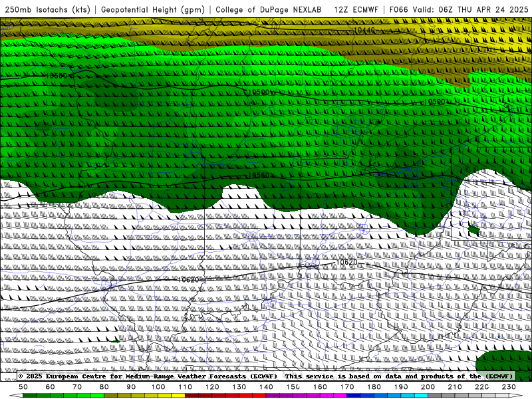Select the easternmost 10620 contour label
Image resolution: width=532 pixels, height=399 pixels.
(x=346, y=262)
